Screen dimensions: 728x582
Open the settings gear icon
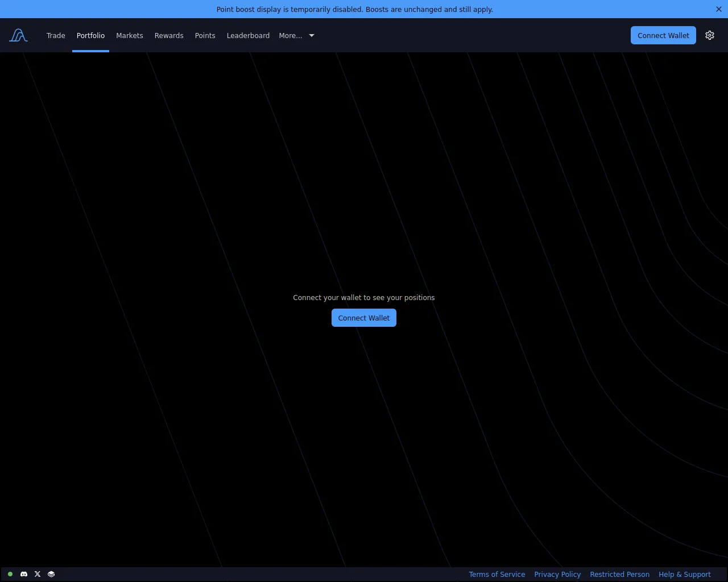point(709,35)
